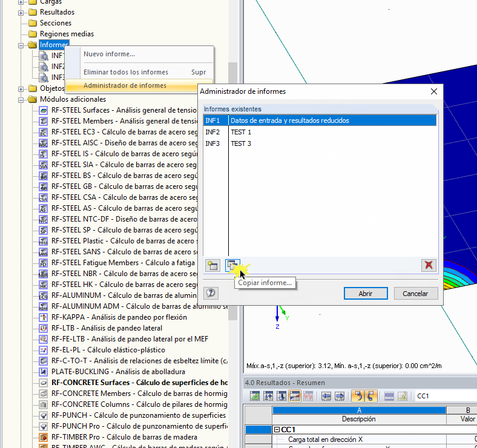The width and height of the screenshot is (477, 448).
Task: Choose Nuevo informe... from context menu
Action: (109, 54)
